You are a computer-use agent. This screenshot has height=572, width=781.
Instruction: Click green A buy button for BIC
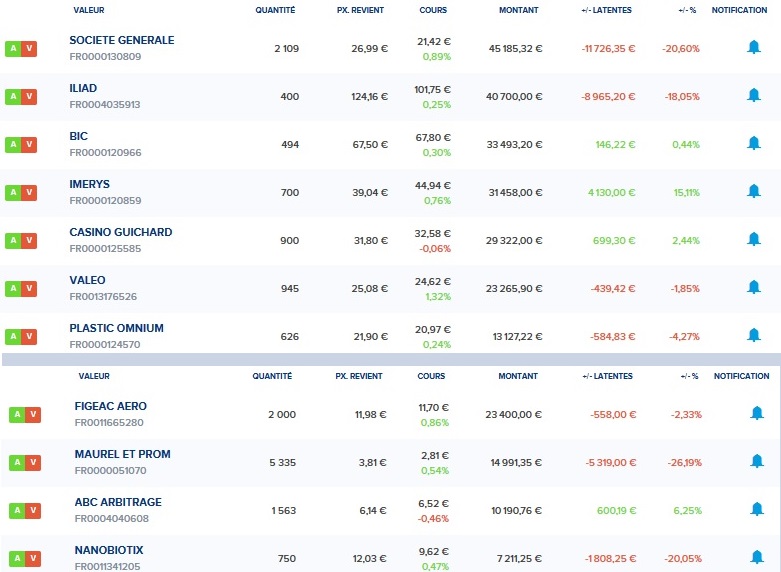pos(13,144)
